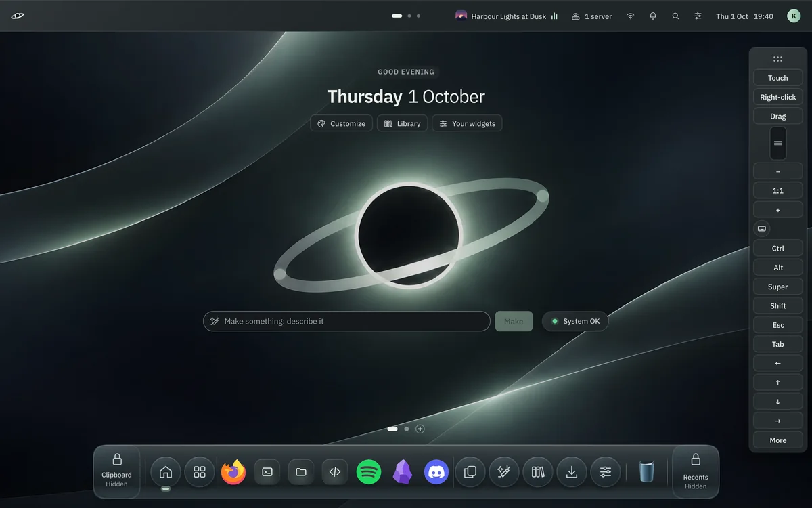The height and width of the screenshot is (508, 812).
Task: Click the audio bars icon beside the track title
Action: [554, 16]
